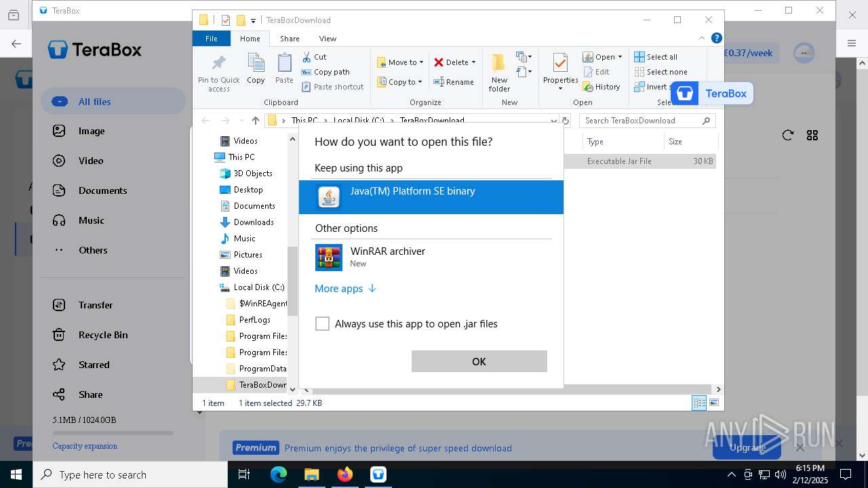Switch to the Share ribbon tab
Screen dimensions: 868x488
290,39
